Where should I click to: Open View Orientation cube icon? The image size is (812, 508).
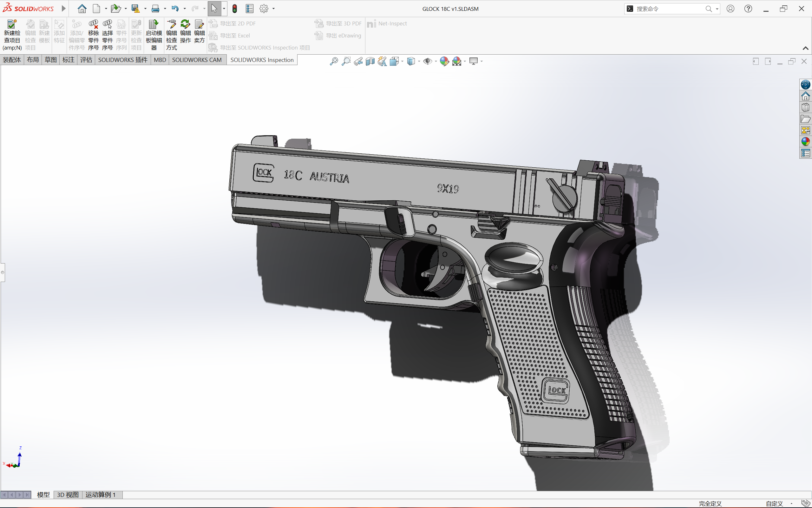point(394,61)
